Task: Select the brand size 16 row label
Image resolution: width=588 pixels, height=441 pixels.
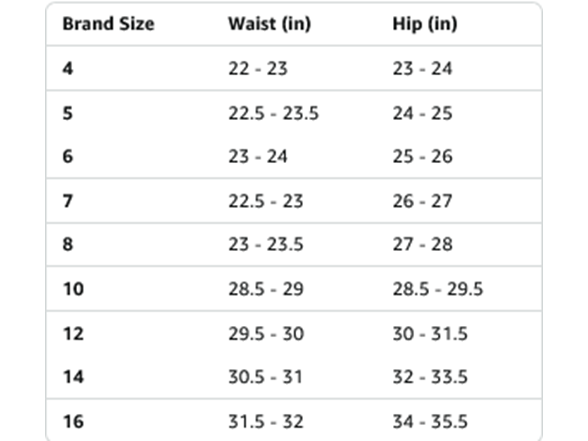Action: coord(73,421)
